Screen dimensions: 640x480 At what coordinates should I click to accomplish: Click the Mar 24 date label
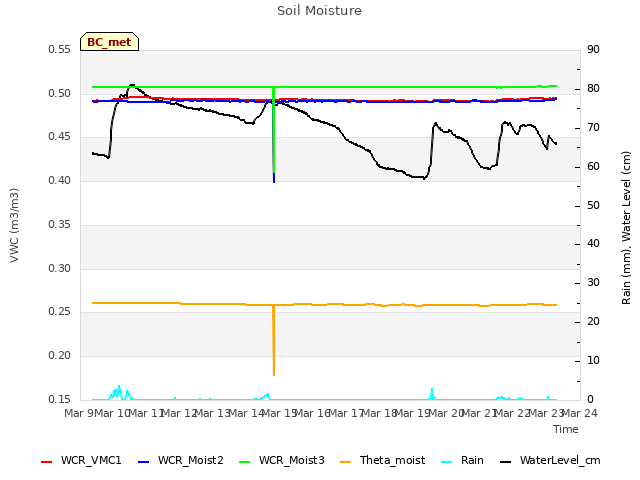coord(579,413)
